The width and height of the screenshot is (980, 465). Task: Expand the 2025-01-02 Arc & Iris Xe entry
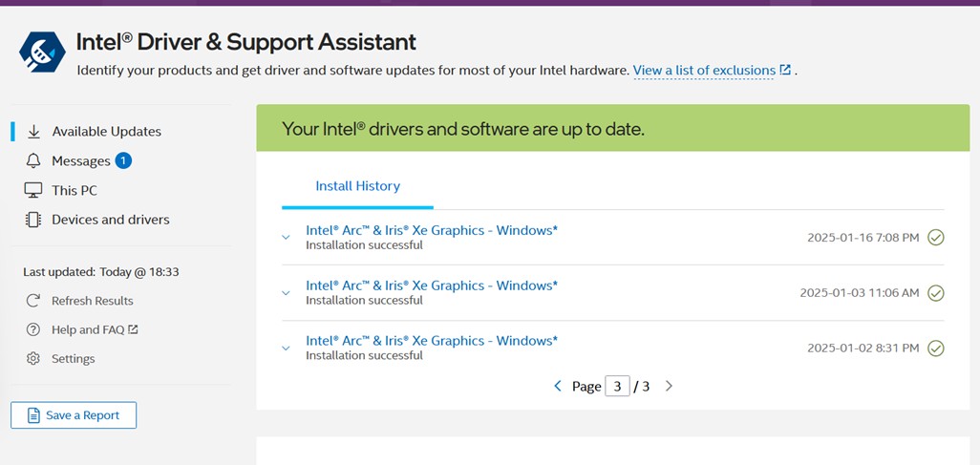(x=286, y=349)
